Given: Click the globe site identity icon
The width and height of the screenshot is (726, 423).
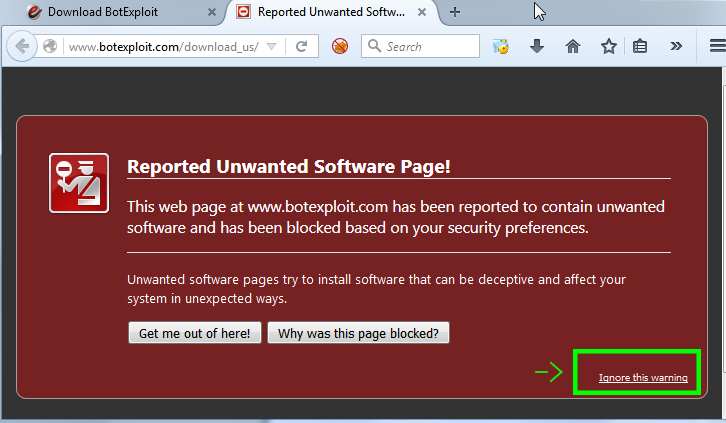Looking at the screenshot, I should pos(50,46).
